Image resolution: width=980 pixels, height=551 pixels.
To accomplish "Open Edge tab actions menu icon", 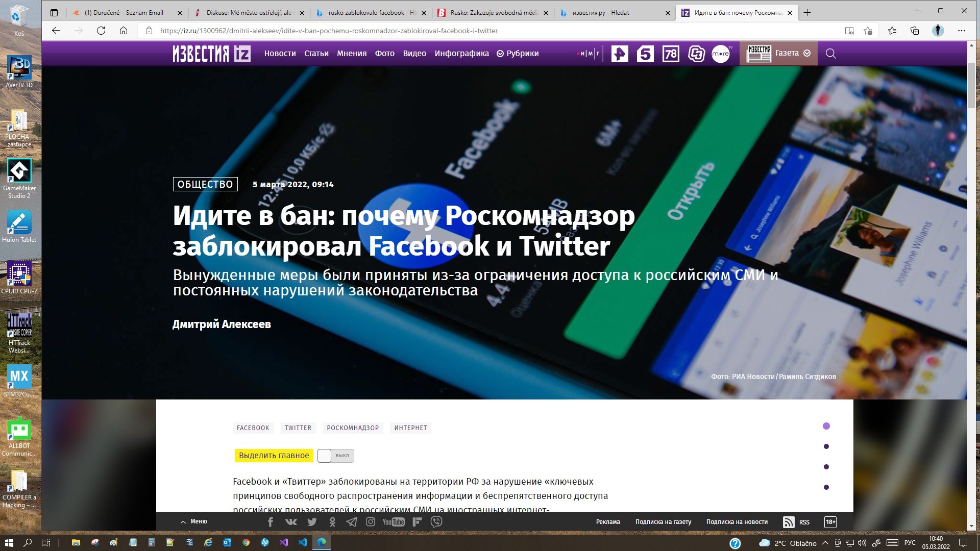I will pyautogui.click(x=54, y=13).
